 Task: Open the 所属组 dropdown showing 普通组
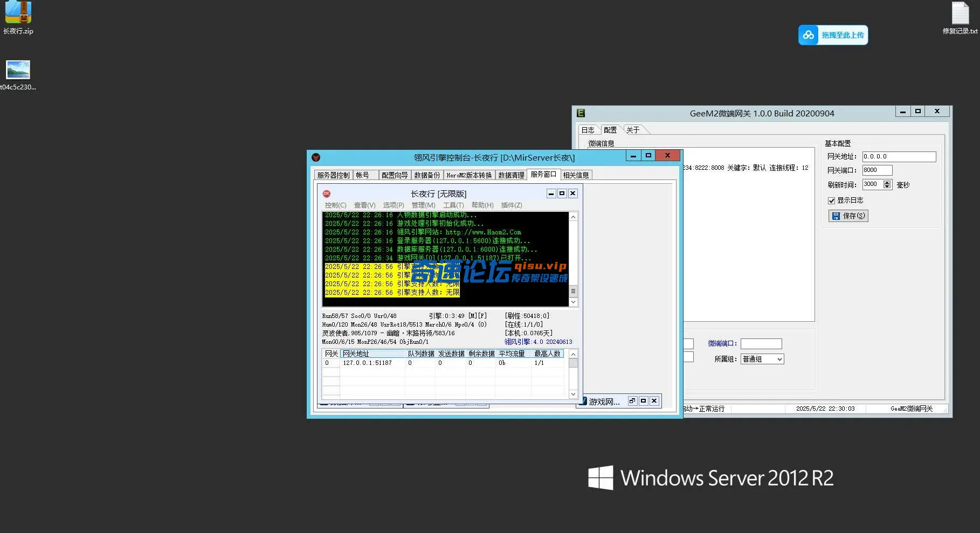tap(762, 359)
